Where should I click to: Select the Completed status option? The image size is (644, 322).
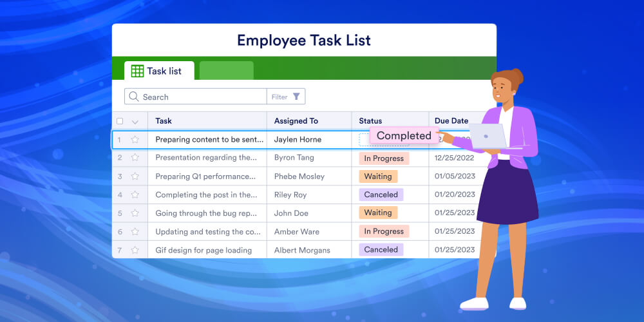[403, 136]
